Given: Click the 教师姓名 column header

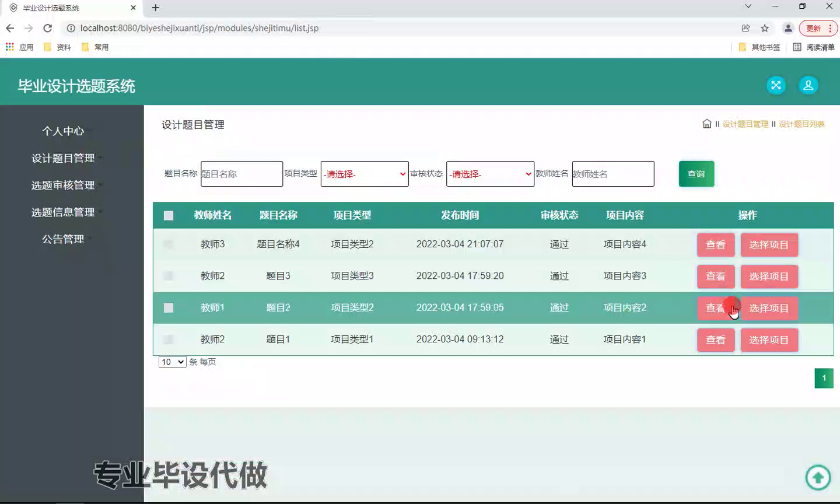Looking at the screenshot, I should 212,215.
